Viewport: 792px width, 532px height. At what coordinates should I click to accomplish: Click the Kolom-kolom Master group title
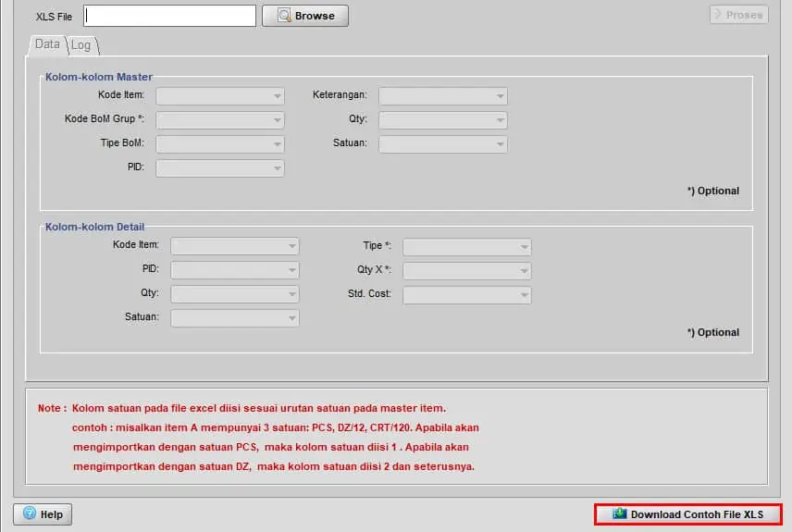(98, 77)
